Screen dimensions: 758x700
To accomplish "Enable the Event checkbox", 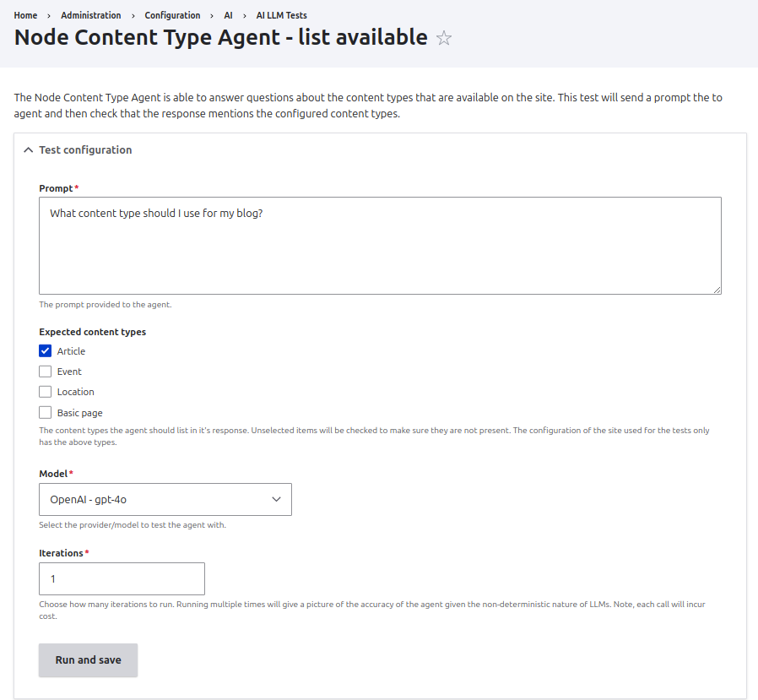I will coord(46,372).
